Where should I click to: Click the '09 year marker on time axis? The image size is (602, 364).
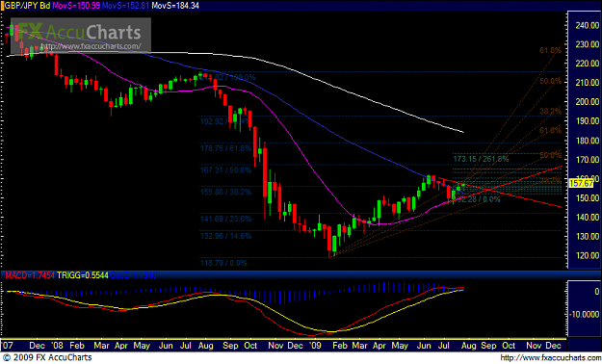coord(315,346)
